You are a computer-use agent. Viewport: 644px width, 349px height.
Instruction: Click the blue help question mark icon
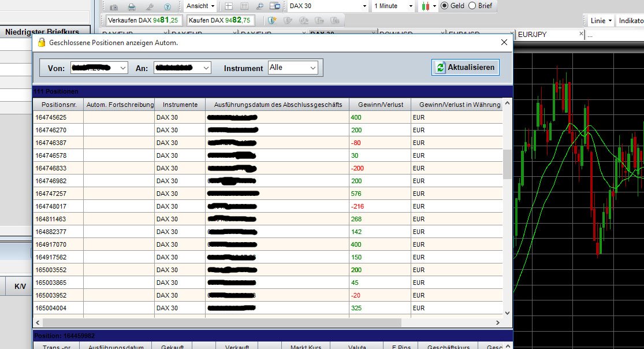(x=167, y=6)
